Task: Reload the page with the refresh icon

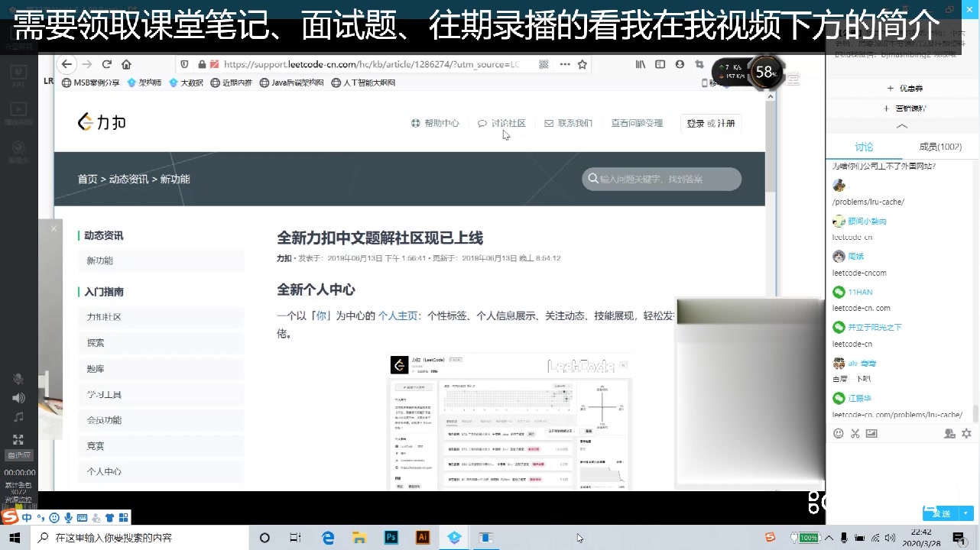Action: [107, 64]
